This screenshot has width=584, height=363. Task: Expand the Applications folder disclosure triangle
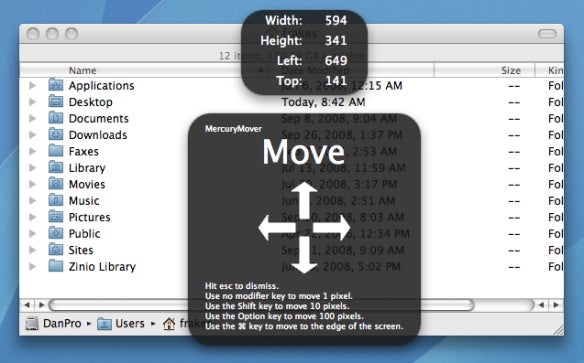33,85
